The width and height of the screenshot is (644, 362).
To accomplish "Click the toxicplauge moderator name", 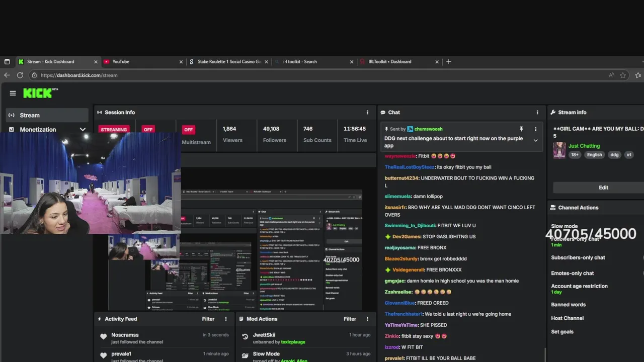I will [293, 342].
